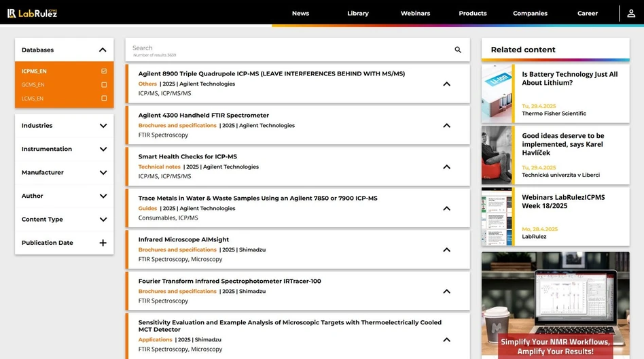Open the Webinars menu item
644x359 pixels.
(415, 14)
